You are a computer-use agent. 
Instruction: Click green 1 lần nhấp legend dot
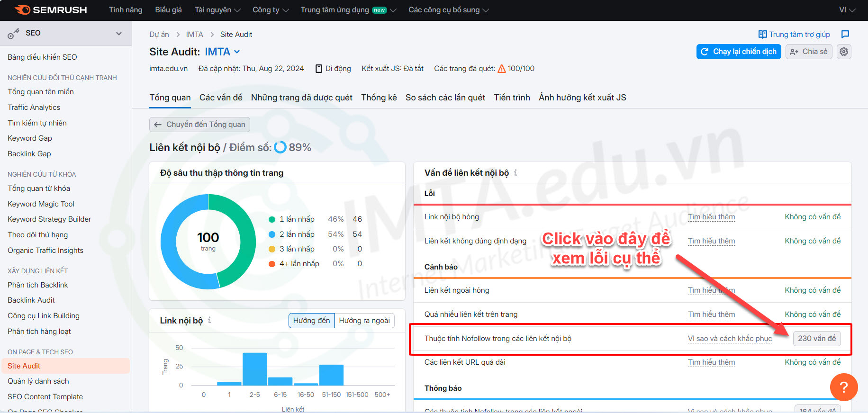[272, 219]
